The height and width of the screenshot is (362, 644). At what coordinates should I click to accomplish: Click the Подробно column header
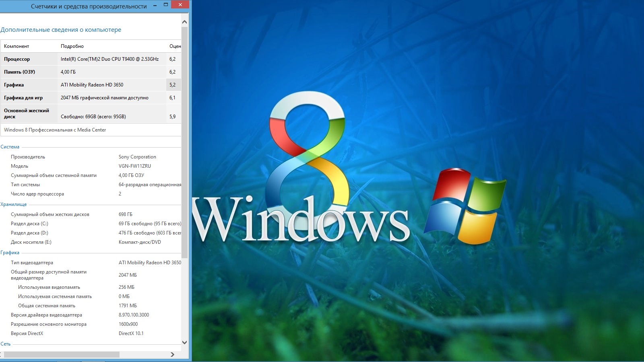(72, 46)
